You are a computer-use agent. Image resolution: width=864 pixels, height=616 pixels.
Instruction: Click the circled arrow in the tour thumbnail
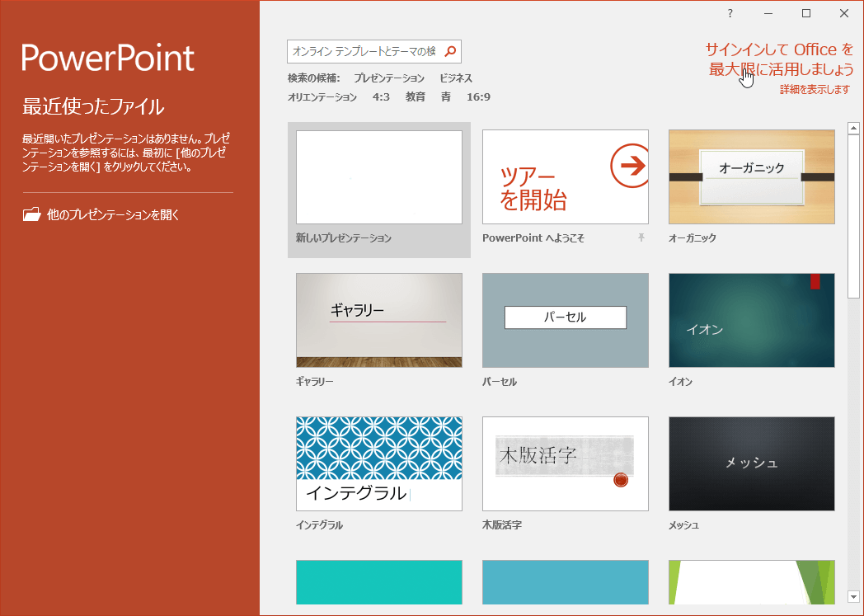pyautogui.click(x=629, y=165)
